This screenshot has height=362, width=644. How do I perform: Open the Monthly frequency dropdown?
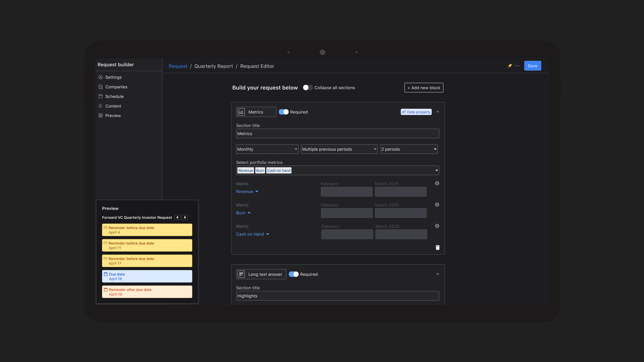(x=267, y=149)
